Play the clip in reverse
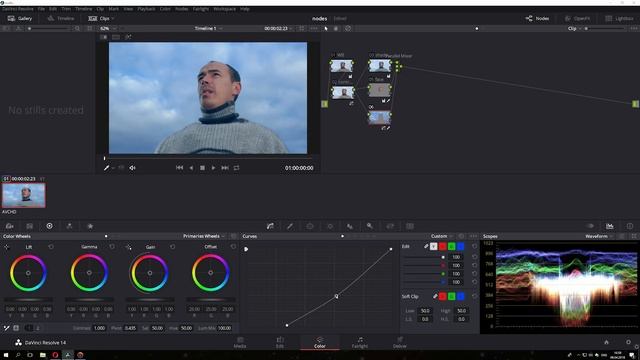 [191, 168]
